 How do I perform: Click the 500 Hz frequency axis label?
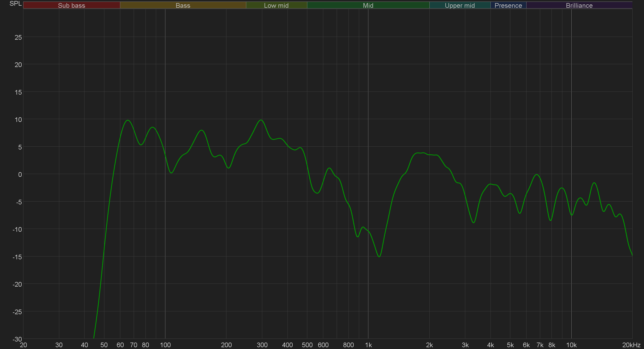click(x=307, y=345)
